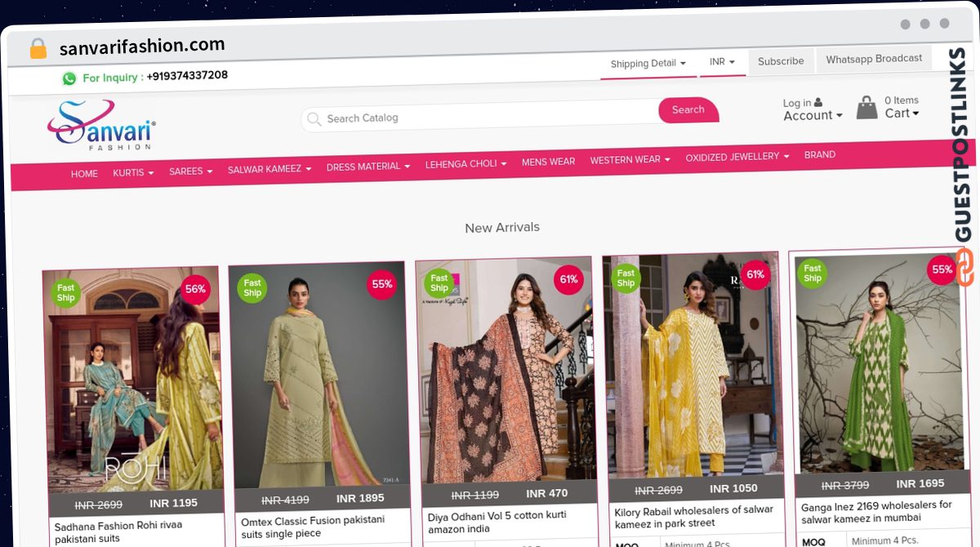Click the magnifier icon in search box
Screen dimensions: 980x547
[314, 119]
